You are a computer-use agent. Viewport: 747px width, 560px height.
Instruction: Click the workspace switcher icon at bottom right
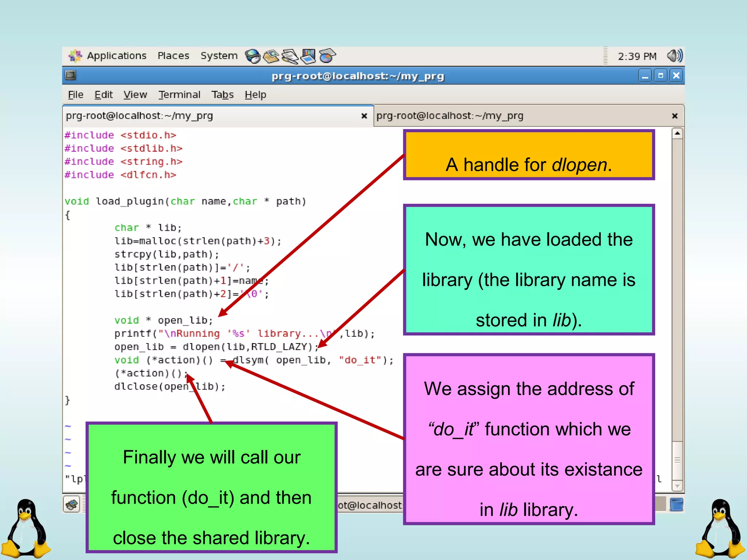click(677, 505)
